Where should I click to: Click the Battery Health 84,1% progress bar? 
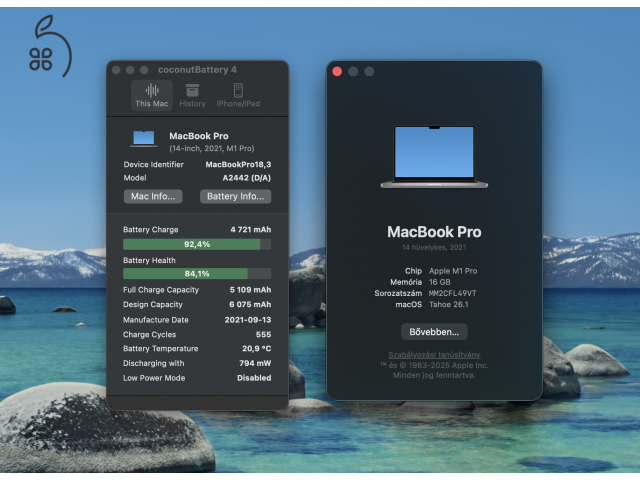pyautogui.click(x=197, y=273)
